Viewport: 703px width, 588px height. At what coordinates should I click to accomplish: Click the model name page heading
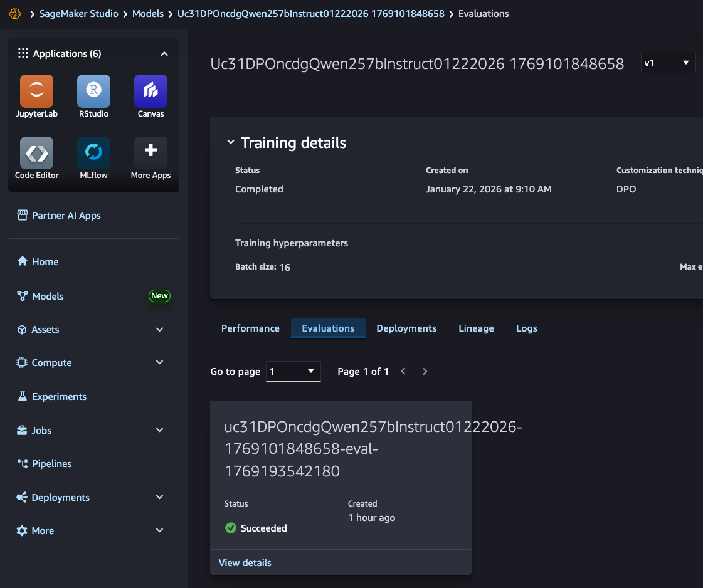click(417, 64)
